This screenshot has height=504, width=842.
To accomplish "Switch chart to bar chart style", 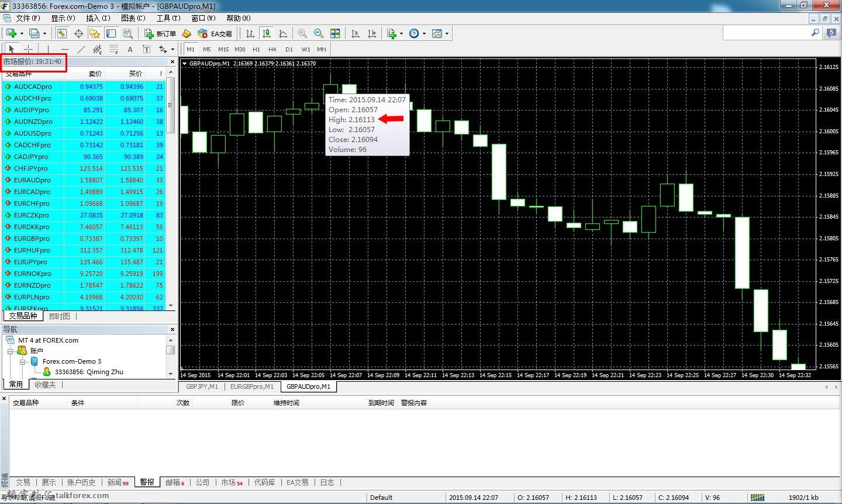I will coord(250,33).
